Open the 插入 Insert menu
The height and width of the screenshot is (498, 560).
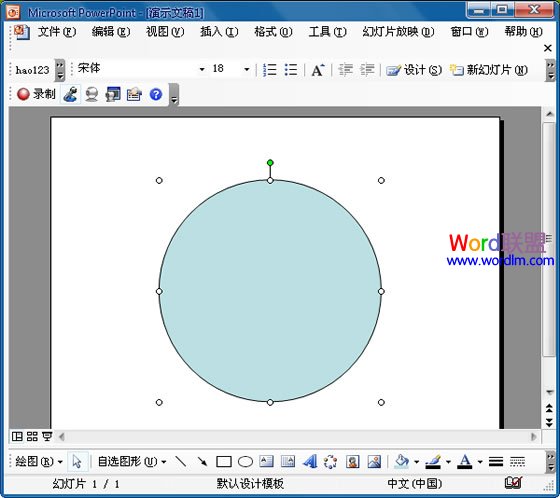(219, 32)
